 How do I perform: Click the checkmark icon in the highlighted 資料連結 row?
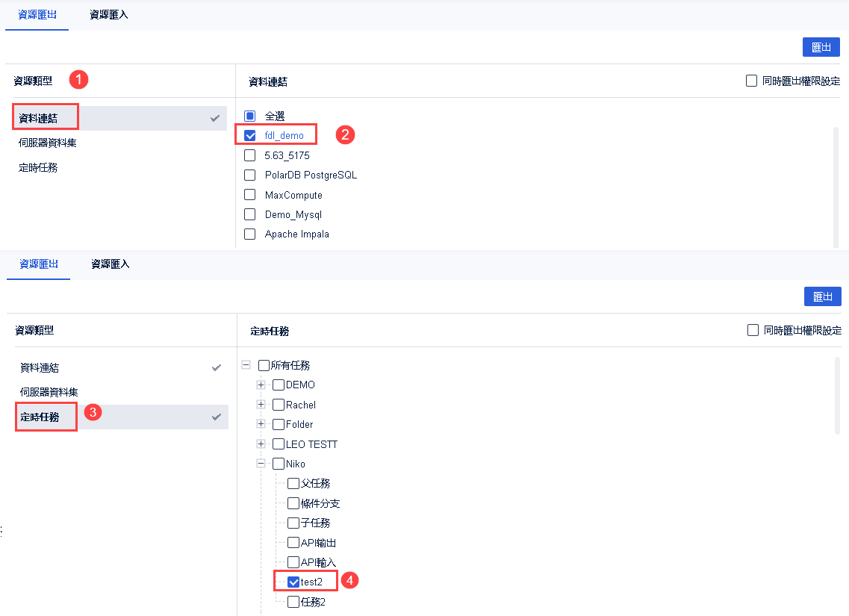tap(215, 118)
